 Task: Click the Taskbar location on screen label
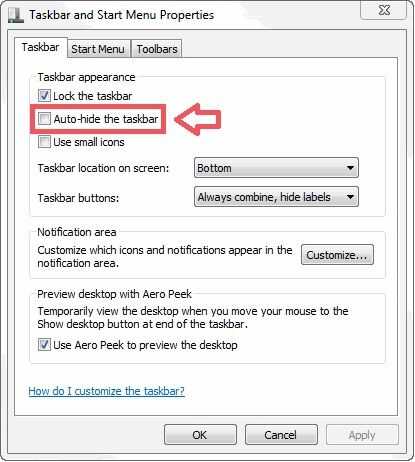(x=103, y=168)
